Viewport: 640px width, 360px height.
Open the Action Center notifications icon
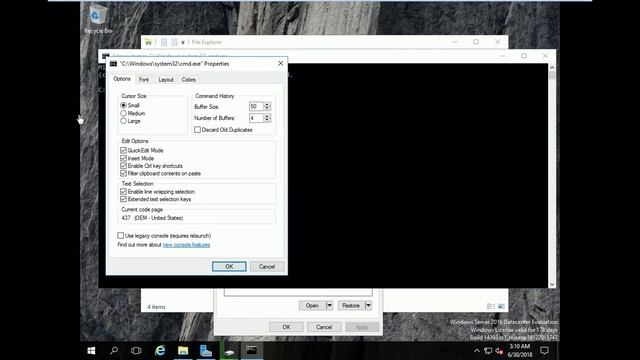click(544, 351)
